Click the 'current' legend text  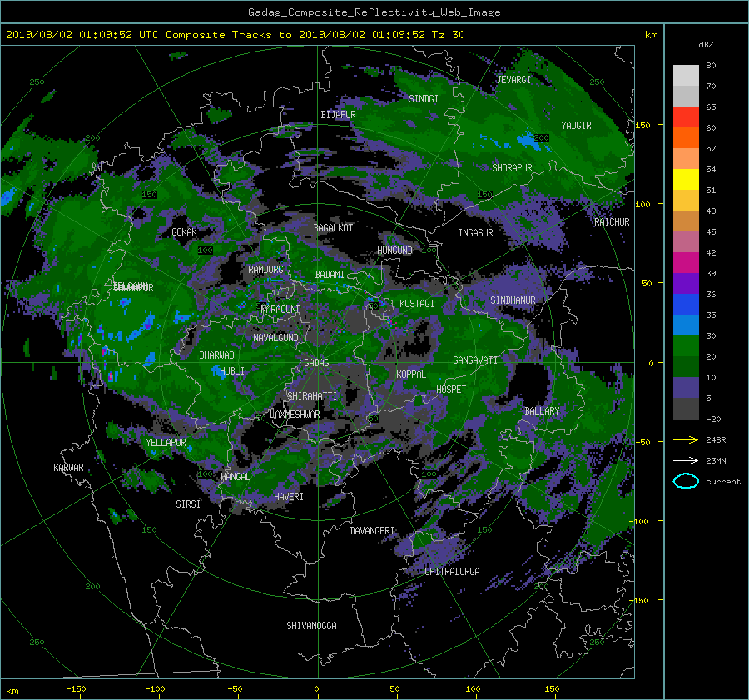pyautogui.click(x=723, y=482)
